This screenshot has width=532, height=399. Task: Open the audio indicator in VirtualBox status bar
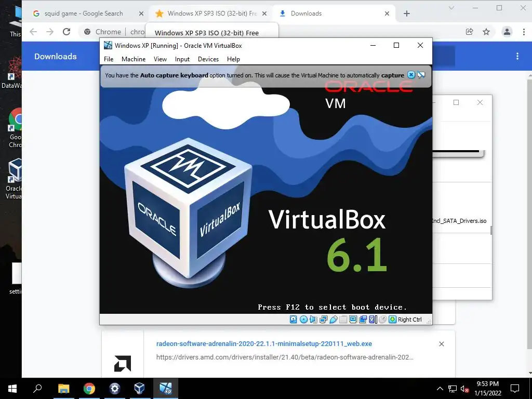click(313, 320)
